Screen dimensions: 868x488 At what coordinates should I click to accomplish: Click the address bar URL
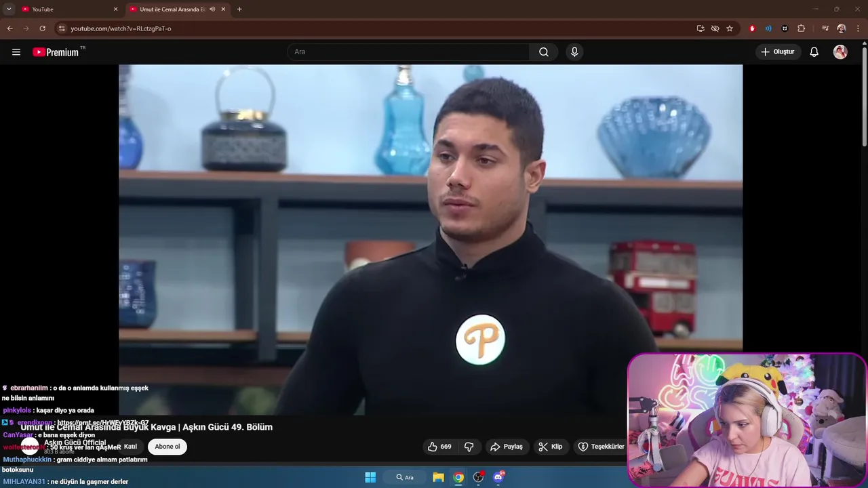121,28
